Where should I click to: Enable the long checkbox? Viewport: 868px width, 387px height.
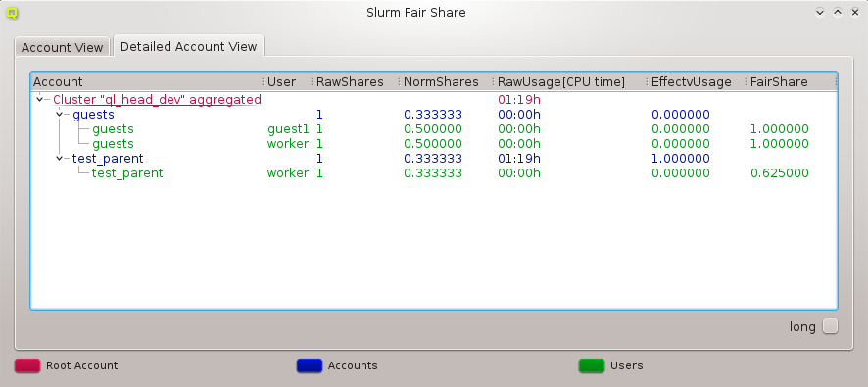click(830, 326)
